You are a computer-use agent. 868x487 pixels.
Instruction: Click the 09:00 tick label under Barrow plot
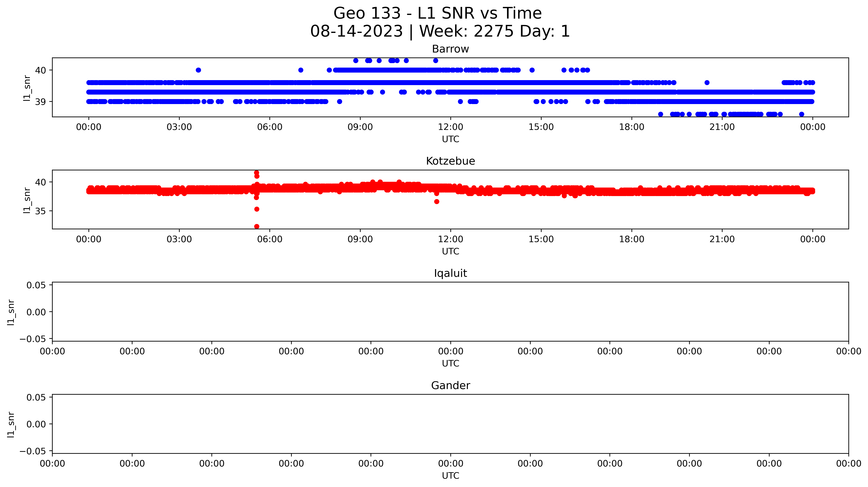tap(360, 127)
